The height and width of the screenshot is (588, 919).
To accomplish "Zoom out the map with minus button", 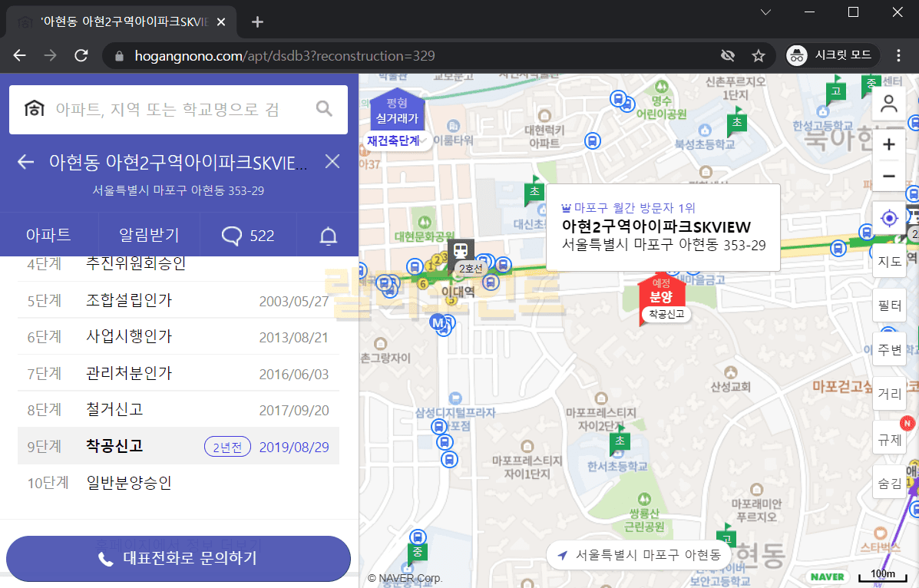I will point(889,177).
